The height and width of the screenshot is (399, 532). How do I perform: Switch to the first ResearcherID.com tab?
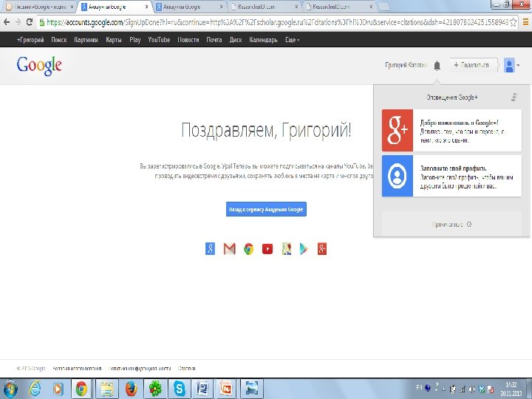tap(264, 7)
